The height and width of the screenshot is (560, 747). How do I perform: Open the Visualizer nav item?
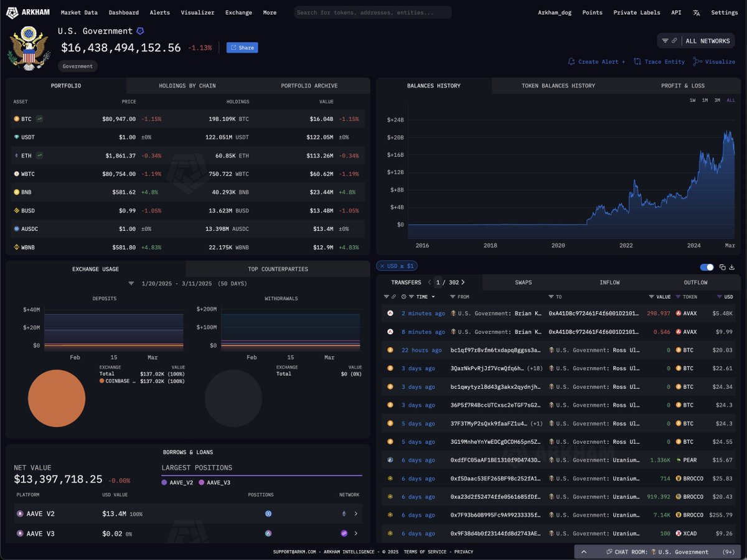click(x=197, y=12)
